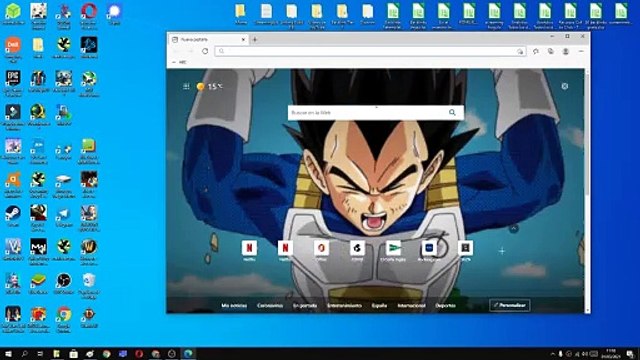Viewport: 640px width, 360px height.
Task: Switch to Opera in the taskbar
Action: 139,353
